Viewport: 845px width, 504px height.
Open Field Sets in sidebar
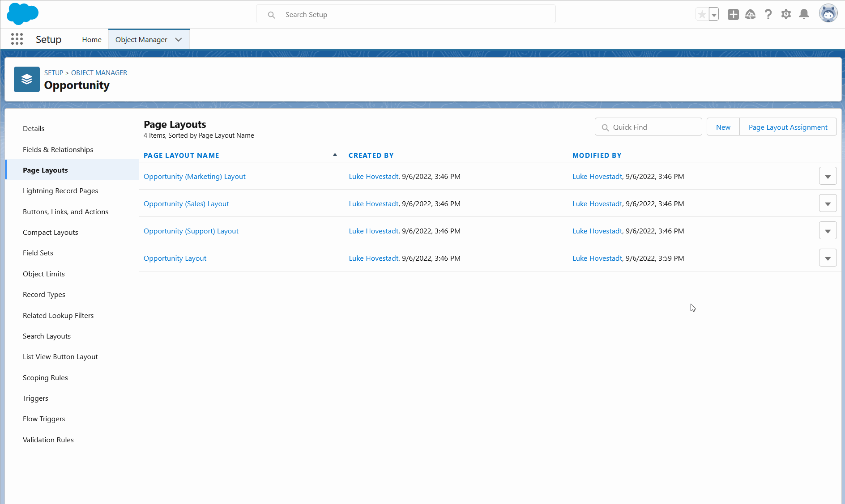click(x=38, y=253)
